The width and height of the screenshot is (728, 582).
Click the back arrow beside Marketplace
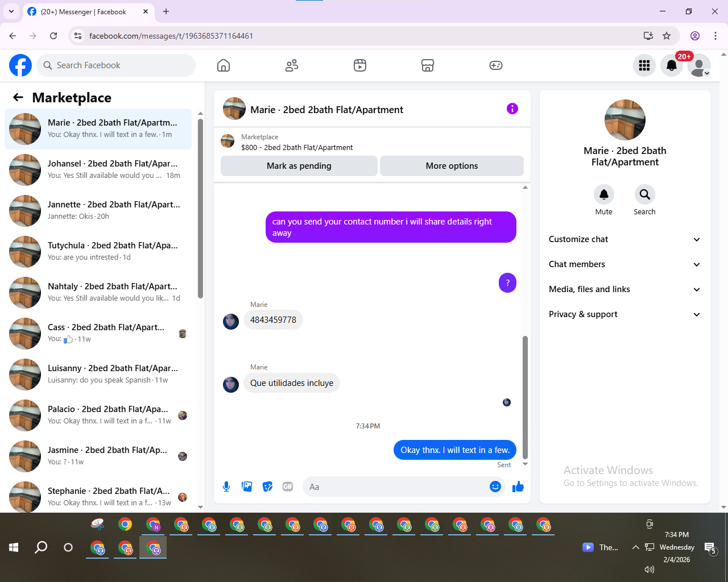(x=18, y=97)
